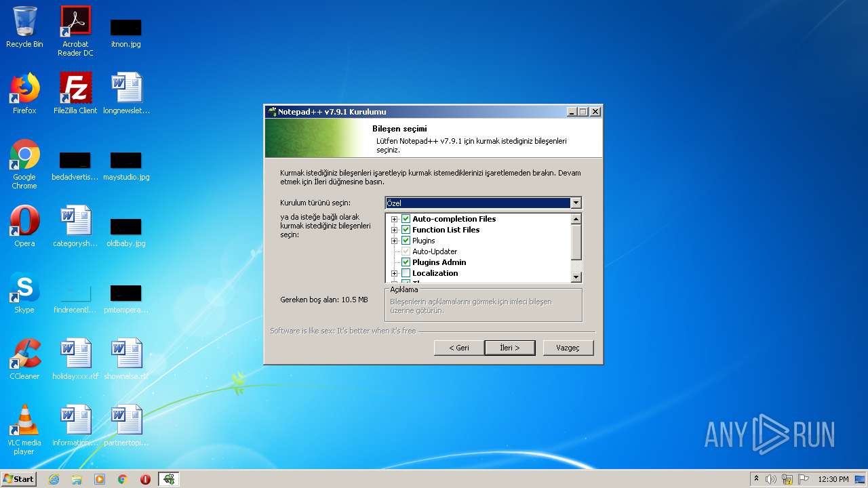Open the Recycle Bin desktop icon
The width and height of the screenshot is (868, 488).
click(x=24, y=28)
